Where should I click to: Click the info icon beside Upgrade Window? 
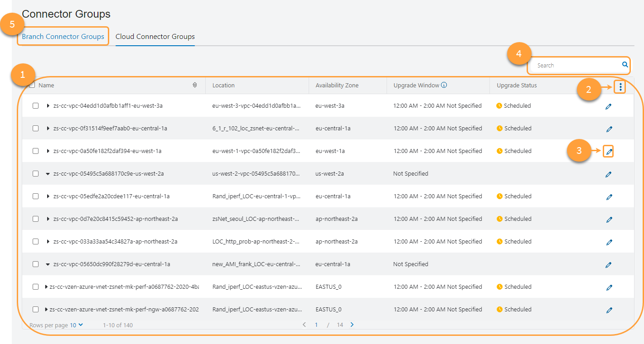point(444,84)
